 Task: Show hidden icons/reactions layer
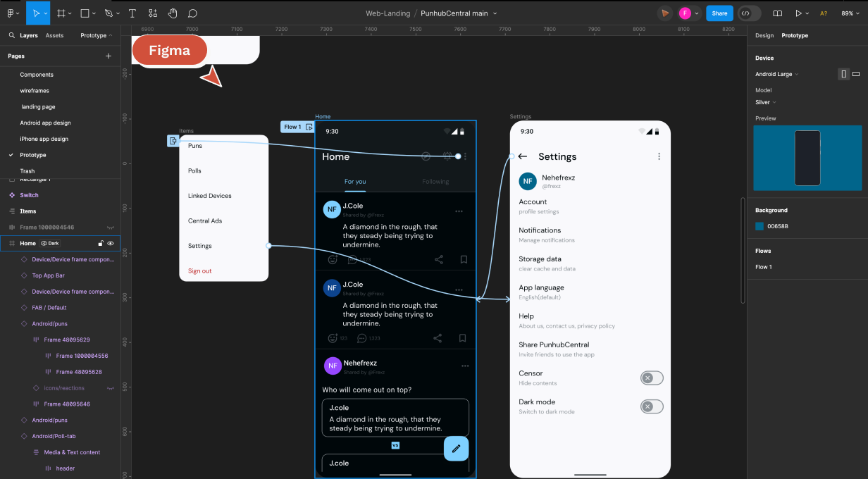[111, 388]
